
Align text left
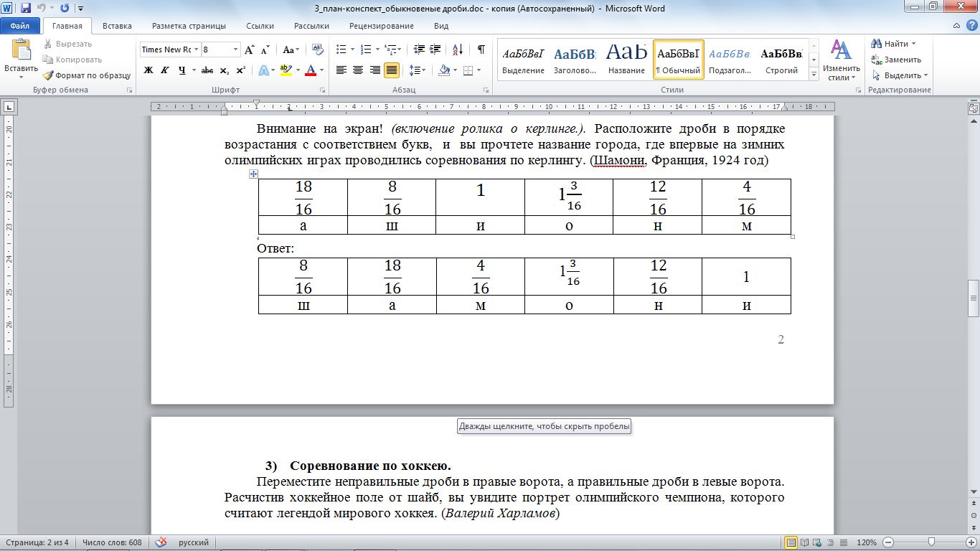tap(341, 70)
